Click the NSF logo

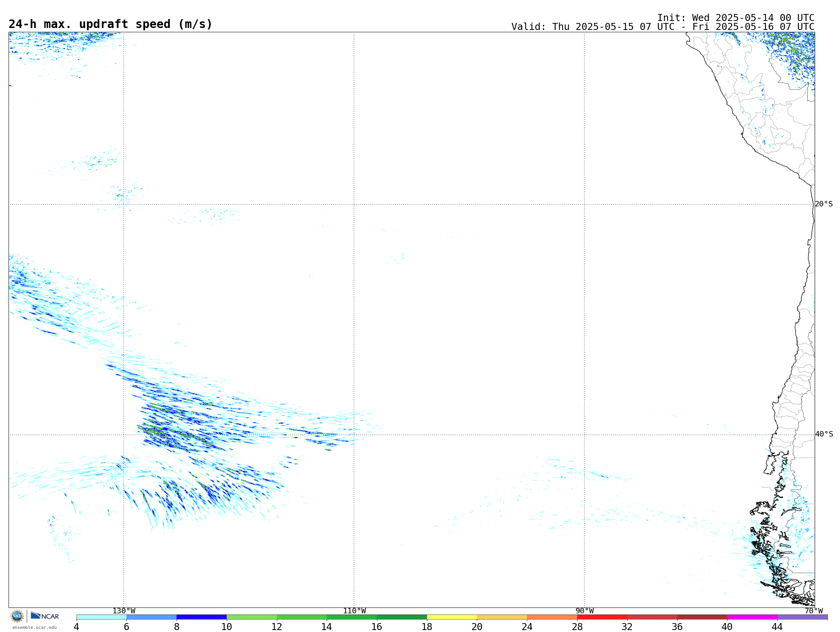pyautogui.click(x=17, y=616)
